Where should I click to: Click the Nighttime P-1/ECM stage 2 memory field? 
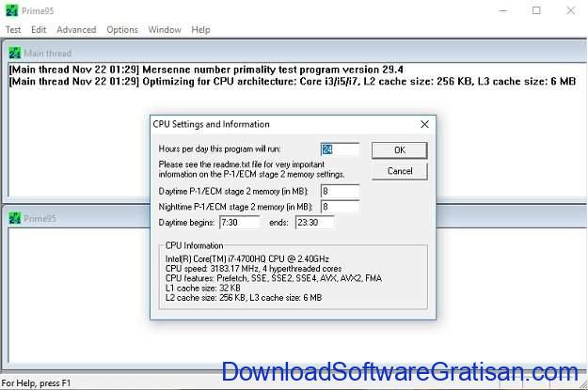pyautogui.click(x=340, y=207)
